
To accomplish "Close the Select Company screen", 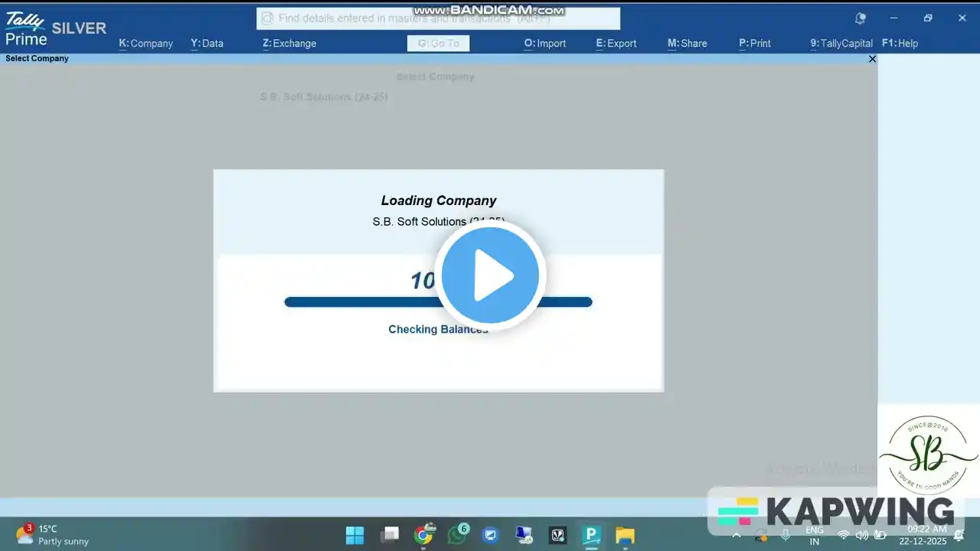I will pos(872,59).
